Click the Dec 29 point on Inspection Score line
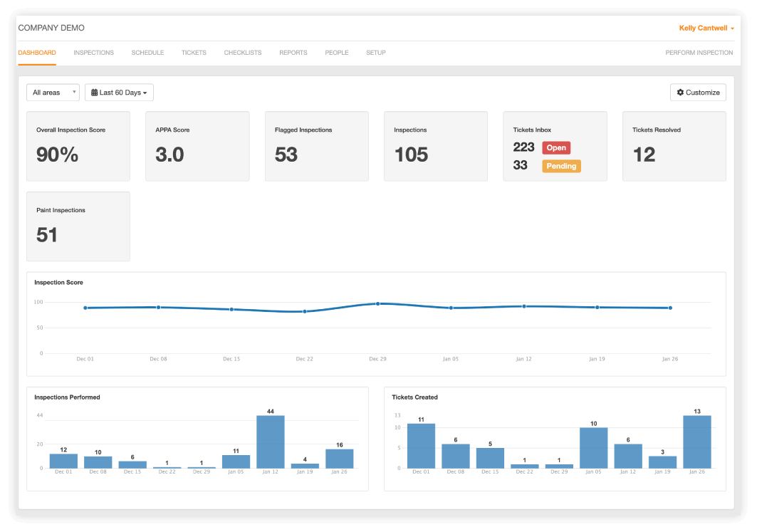Image resolution: width=757 pixels, height=532 pixels. tap(377, 303)
